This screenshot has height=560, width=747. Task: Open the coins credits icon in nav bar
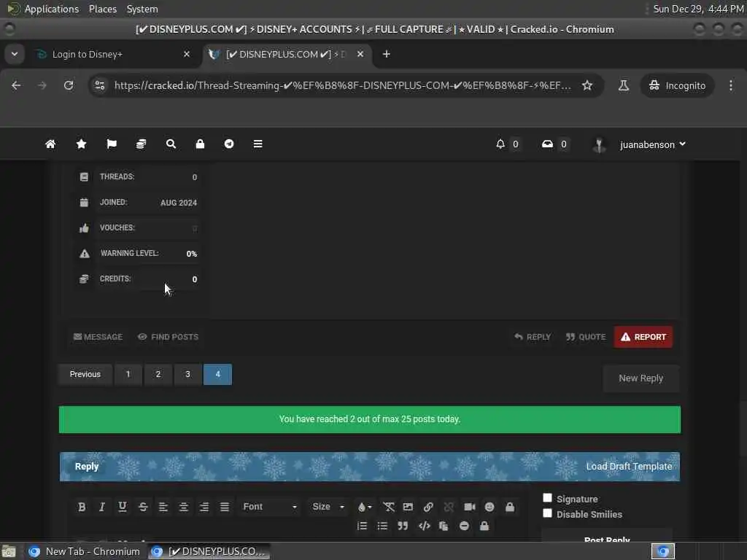[x=141, y=144]
